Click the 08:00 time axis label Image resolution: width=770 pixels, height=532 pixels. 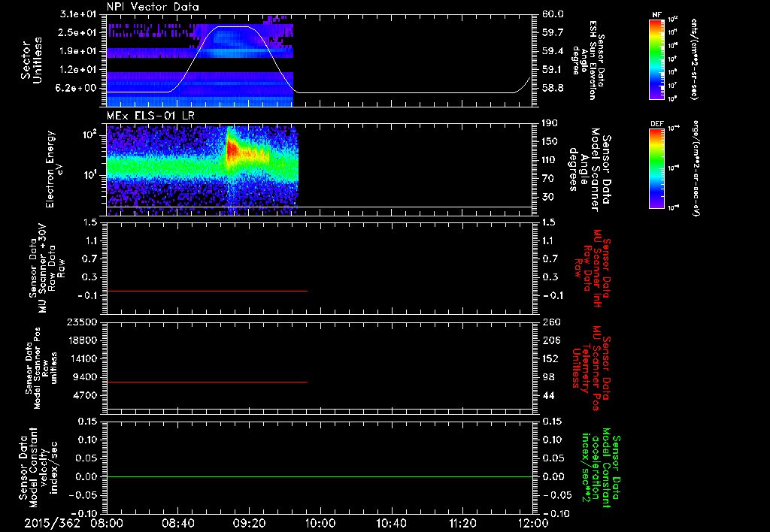click(107, 523)
